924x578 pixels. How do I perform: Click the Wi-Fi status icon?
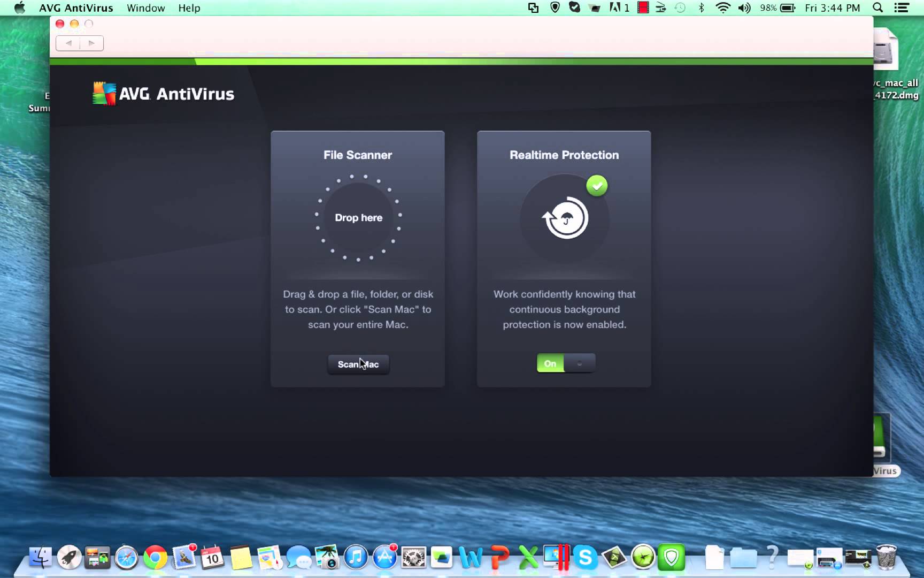tap(723, 8)
